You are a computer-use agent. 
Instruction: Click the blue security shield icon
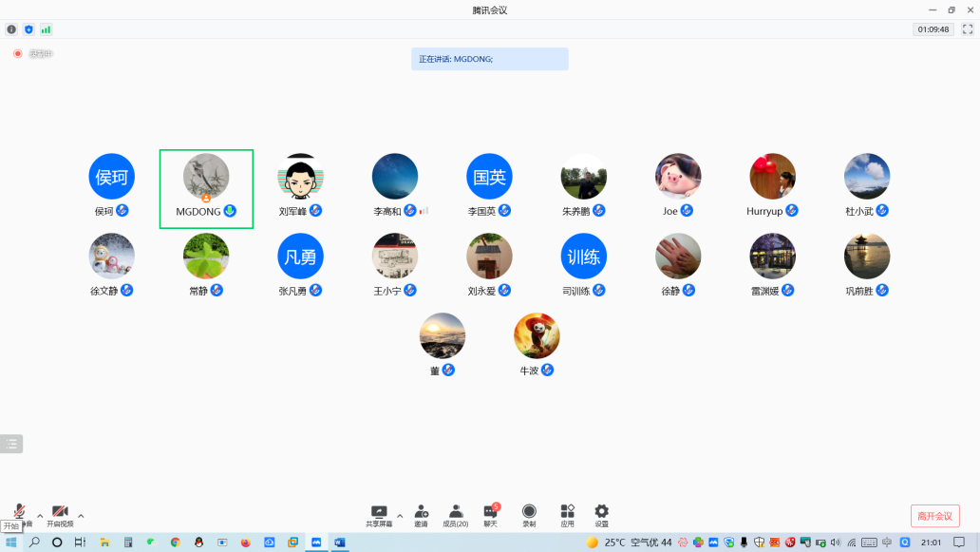coord(28,29)
